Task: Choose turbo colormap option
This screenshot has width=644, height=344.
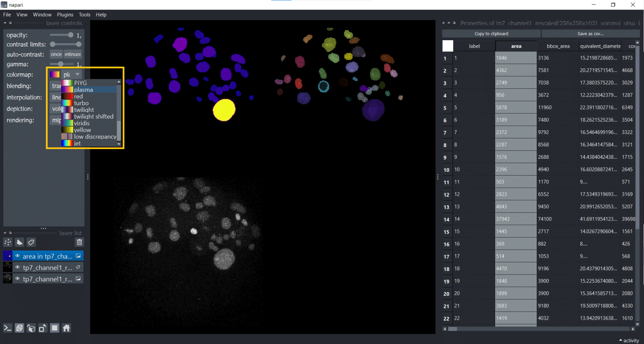Action: tap(89, 103)
